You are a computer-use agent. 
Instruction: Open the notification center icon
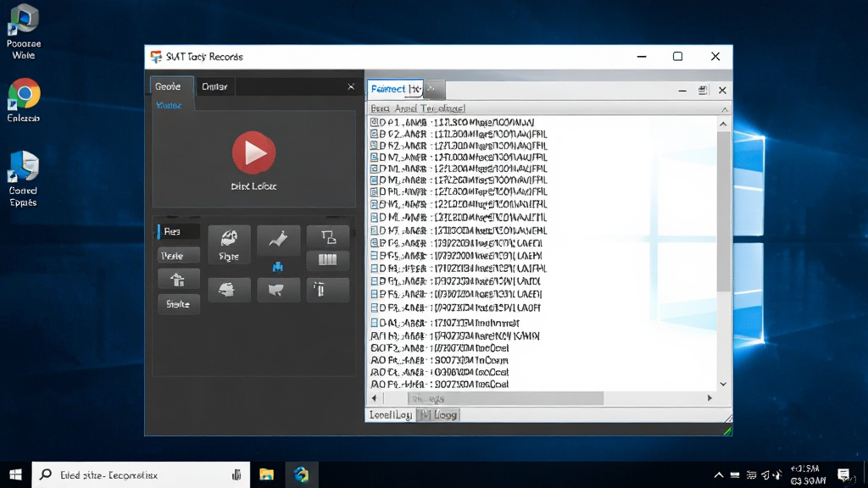pos(843,474)
